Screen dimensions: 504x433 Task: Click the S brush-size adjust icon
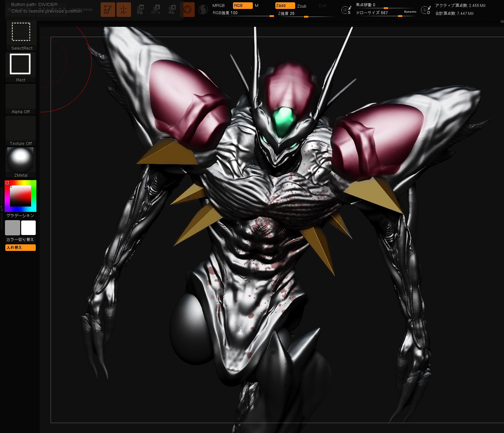tap(346, 10)
